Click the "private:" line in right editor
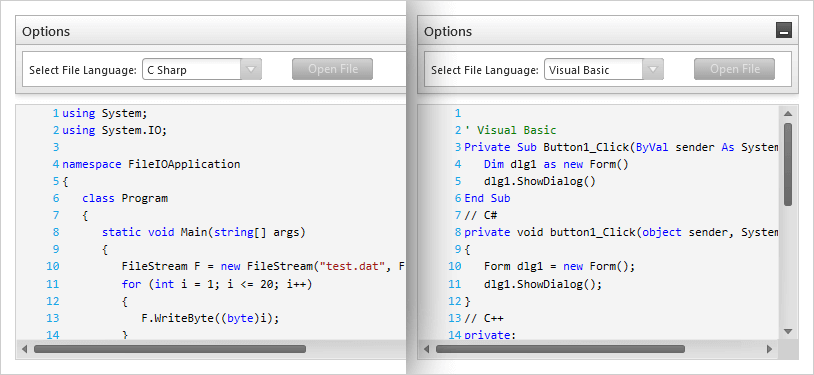The width and height of the screenshot is (814, 375). [491, 334]
